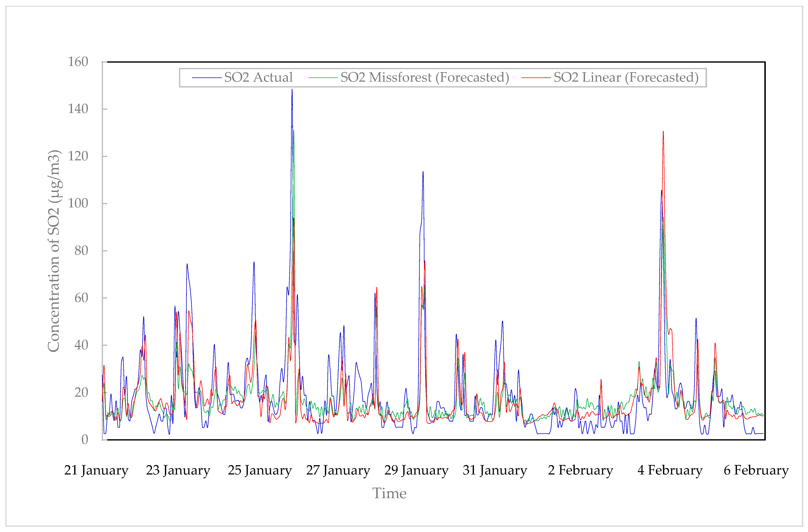Select the 4 February date label
Image resolution: width=808 pixels, height=532 pixels.
click(x=670, y=470)
